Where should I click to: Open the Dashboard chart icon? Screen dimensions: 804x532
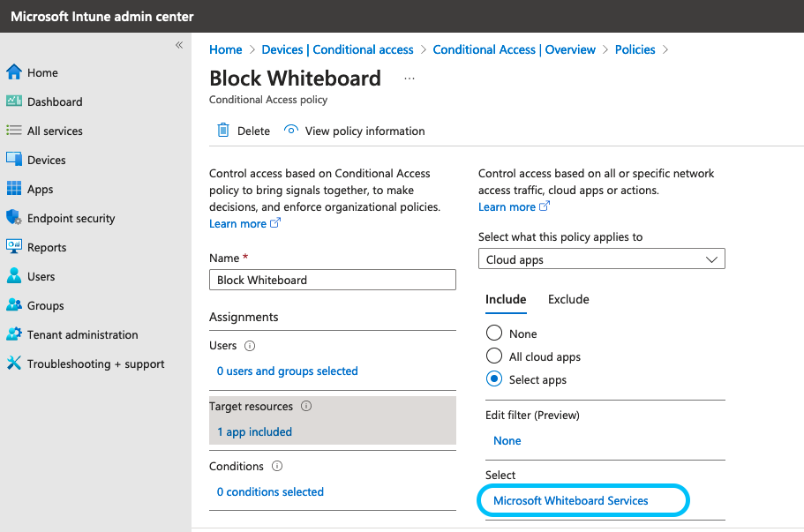point(14,101)
